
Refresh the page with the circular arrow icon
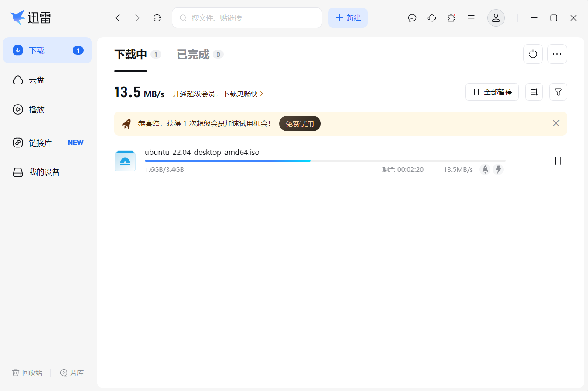[x=157, y=18]
